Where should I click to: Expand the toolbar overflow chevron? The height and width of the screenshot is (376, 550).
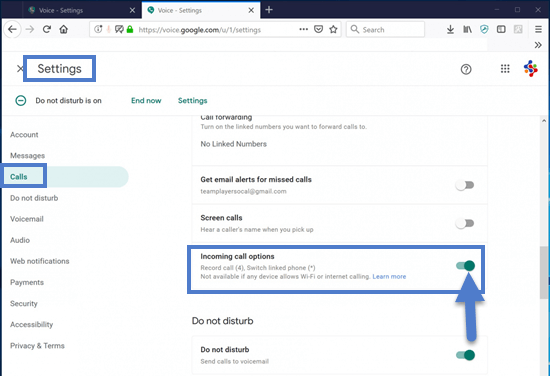coord(538,45)
